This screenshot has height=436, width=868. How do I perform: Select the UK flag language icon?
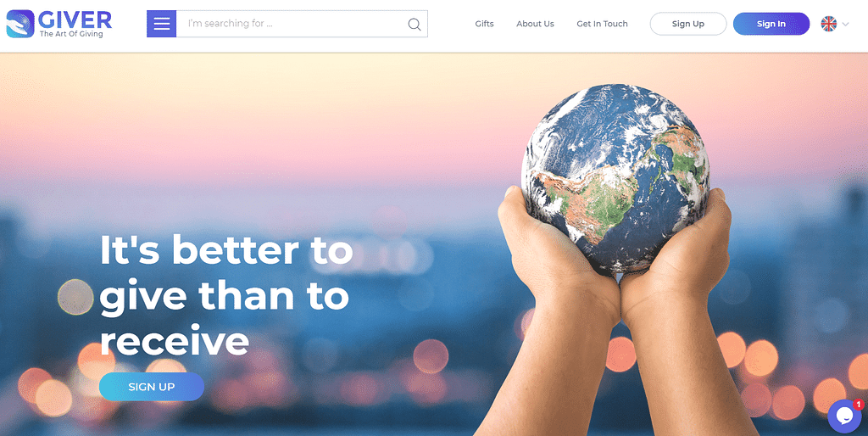pyautogui.click(x=829, y=24)
